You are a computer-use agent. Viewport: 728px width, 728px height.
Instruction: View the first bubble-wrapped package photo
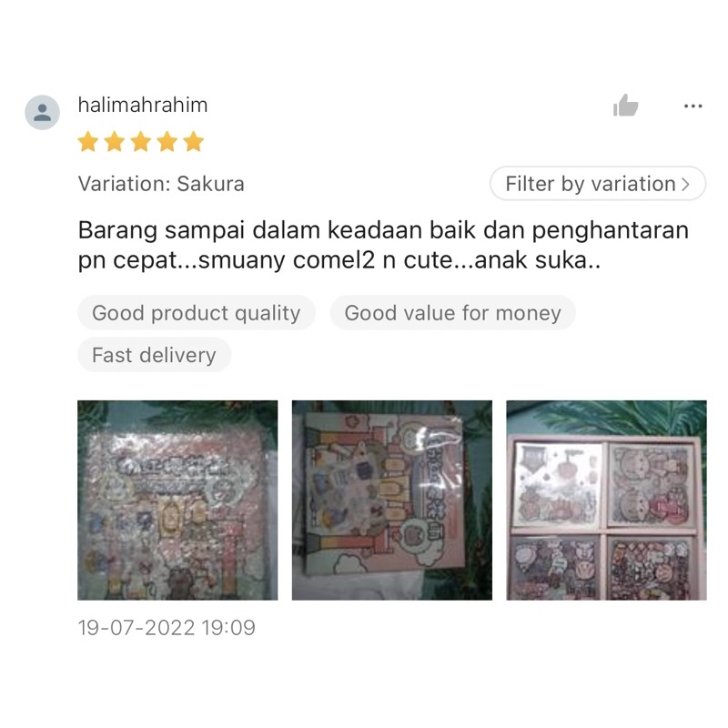(177, 500)
